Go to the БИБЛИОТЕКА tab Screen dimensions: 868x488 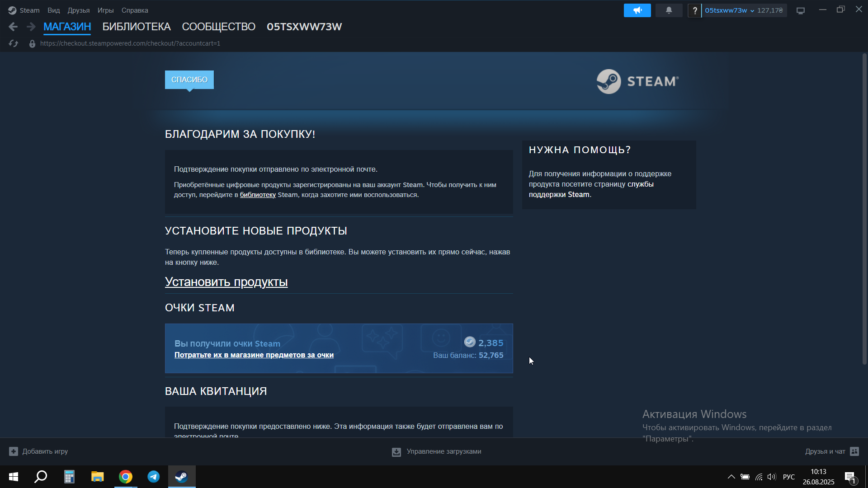click(x=137, y=27)
